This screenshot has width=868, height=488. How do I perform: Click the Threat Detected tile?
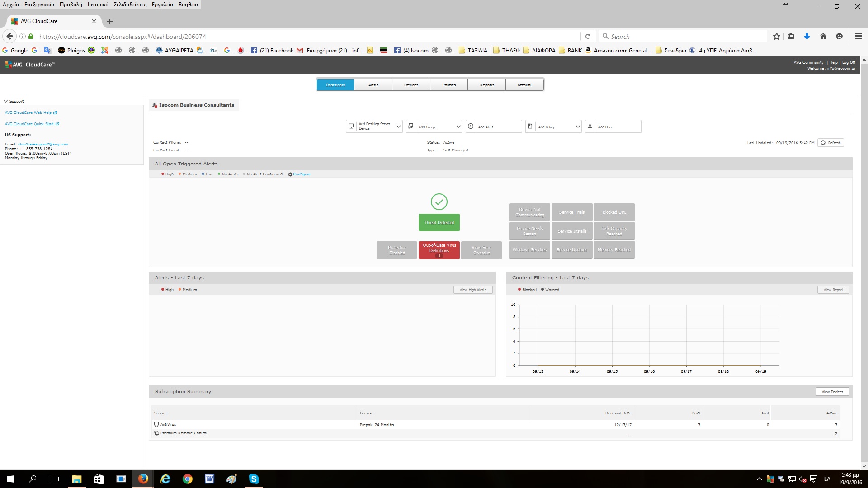pos(439,223)
